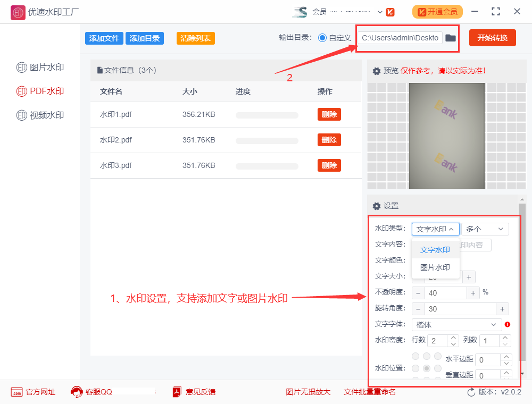Select the top-left watermark position radio

(x=415, y=356)
